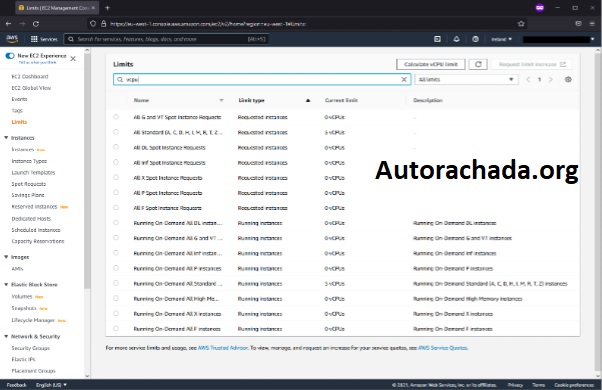
Task: Open Security Groups in sidebar
Action: pos(31,348)
